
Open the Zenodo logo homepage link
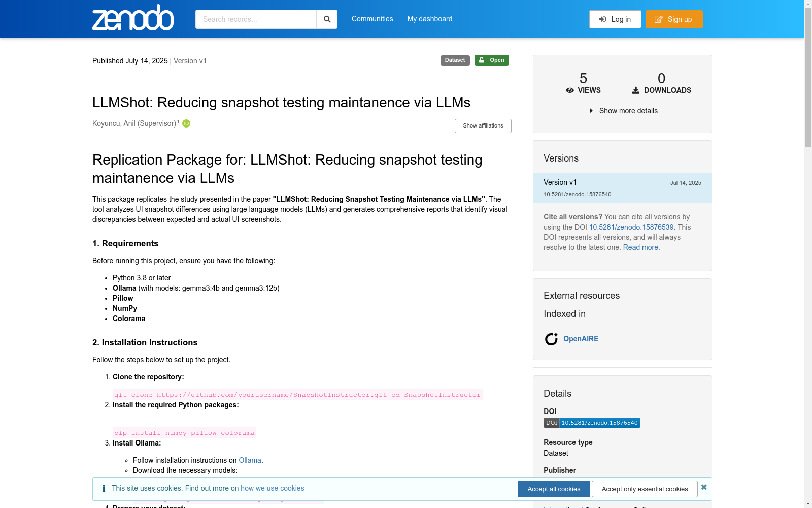133,18
